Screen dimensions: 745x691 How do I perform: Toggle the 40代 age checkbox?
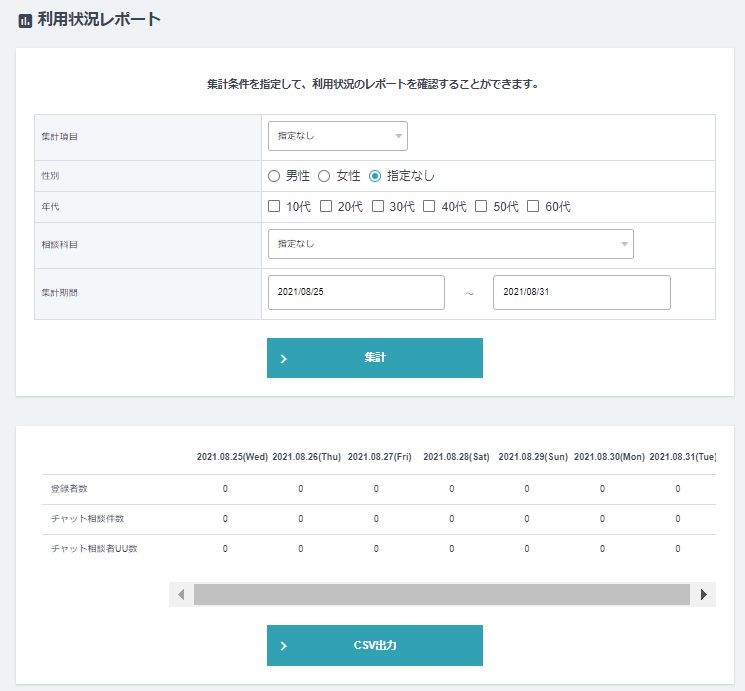coord(430,207)
